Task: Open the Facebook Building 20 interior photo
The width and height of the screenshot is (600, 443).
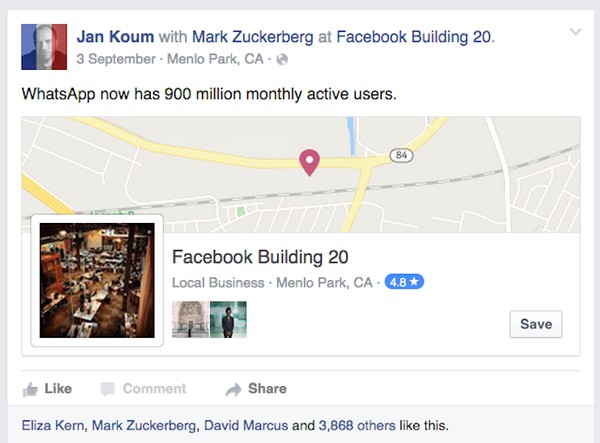Action: (x=97, y=280)
